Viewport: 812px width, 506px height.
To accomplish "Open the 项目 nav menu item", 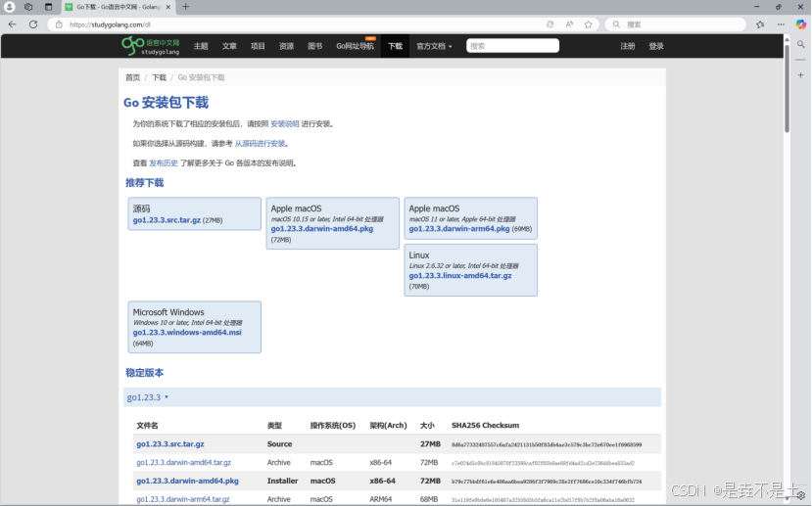I will pyautogui.click(x=258, y=46).
